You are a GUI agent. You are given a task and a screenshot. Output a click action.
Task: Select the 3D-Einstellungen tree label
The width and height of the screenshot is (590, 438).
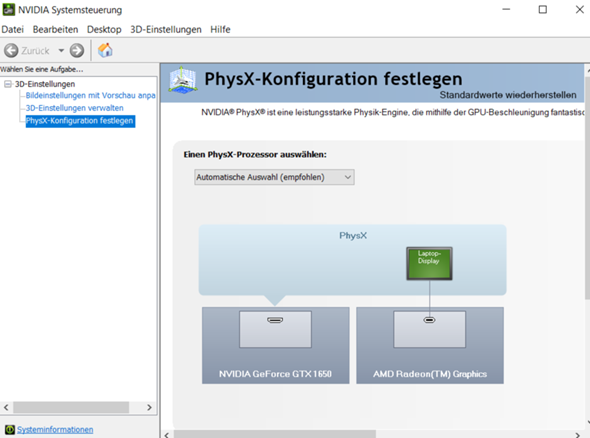45,84
